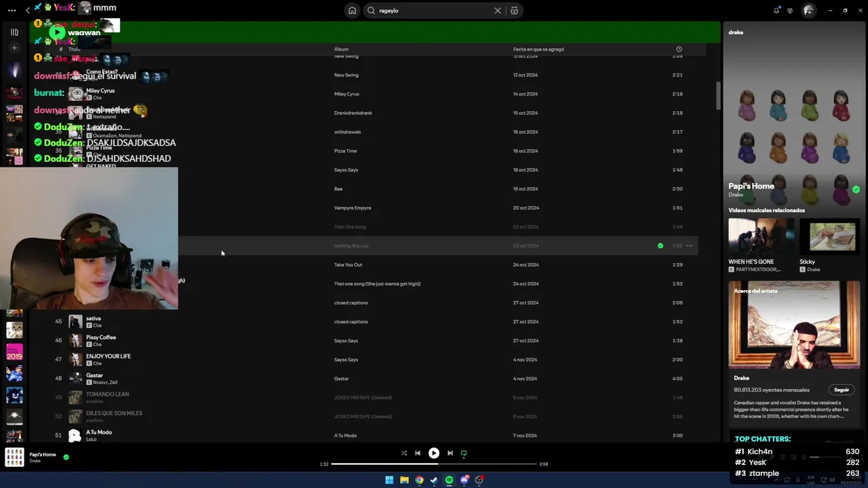The width and height of the screenshot is (868, 488).
Task: Open Google Chrome from taskbar
Action: [x=419, y=481]
